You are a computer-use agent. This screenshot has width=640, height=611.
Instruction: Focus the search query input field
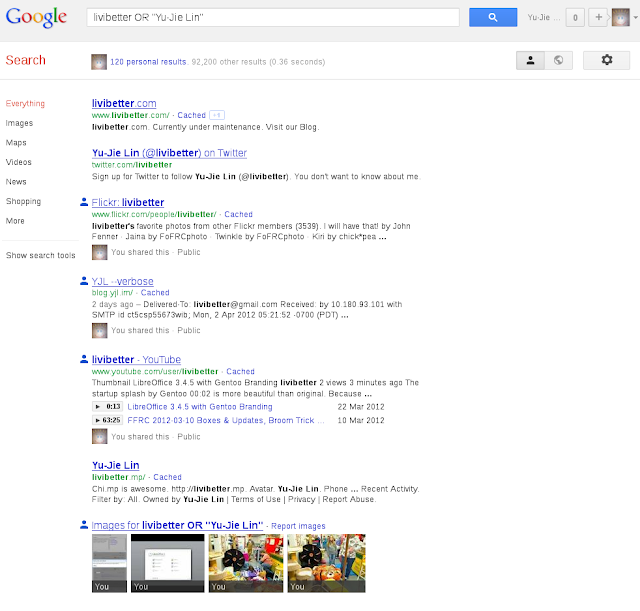pyautogui.click(x=273, y=18)
